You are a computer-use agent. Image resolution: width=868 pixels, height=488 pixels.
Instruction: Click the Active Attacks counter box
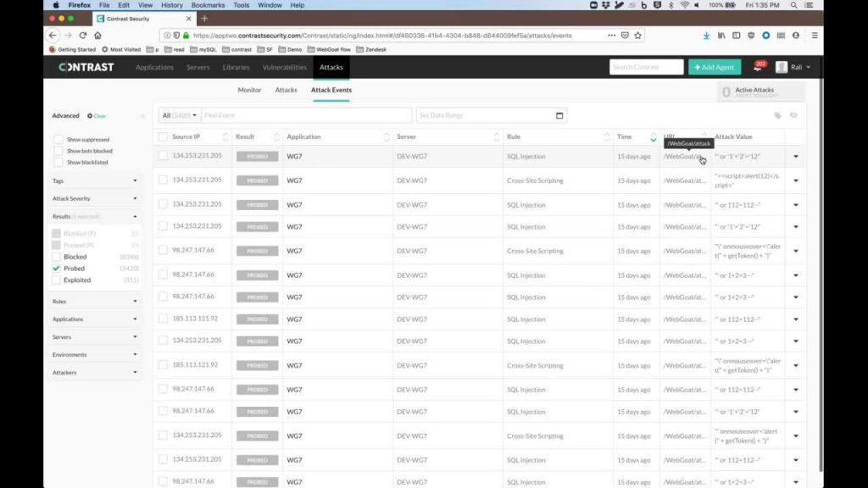(x=760, y=91)
